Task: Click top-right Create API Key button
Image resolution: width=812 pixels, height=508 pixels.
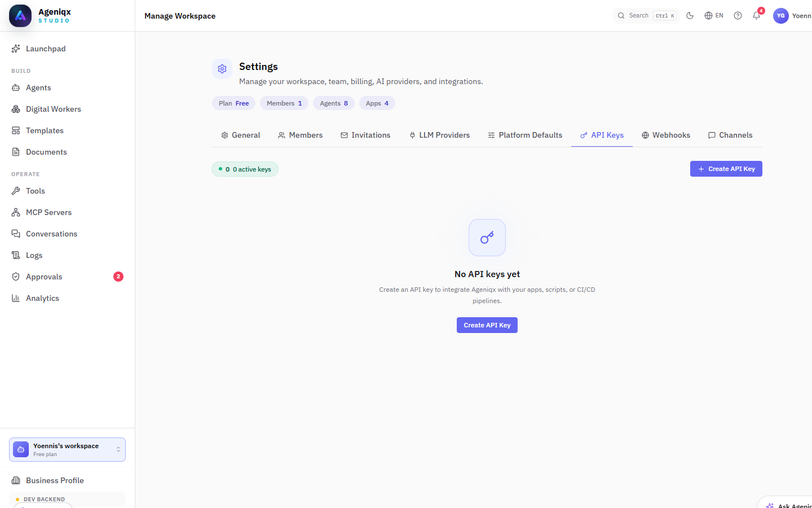Action: coord(726,169)
